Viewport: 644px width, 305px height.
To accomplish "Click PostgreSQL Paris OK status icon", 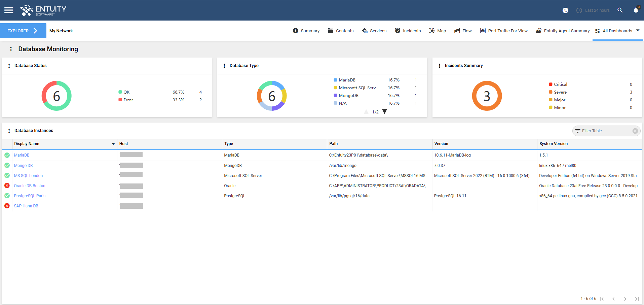I will pyautogui.click(x=7, y=196).
